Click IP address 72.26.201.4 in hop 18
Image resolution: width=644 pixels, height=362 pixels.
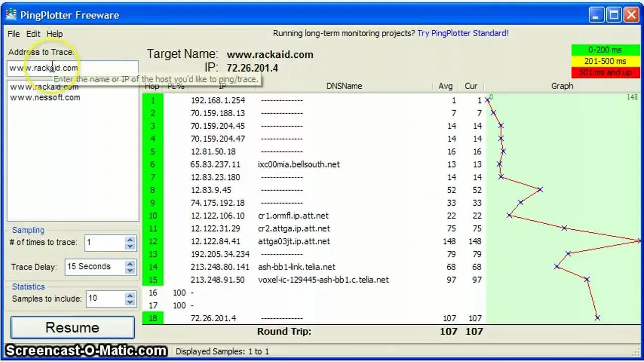coord(213,318)
